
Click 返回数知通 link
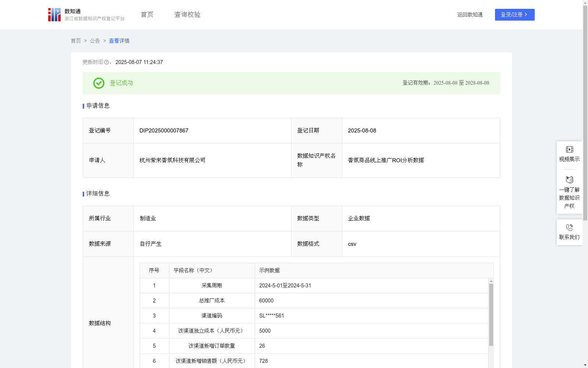point(470,15)
